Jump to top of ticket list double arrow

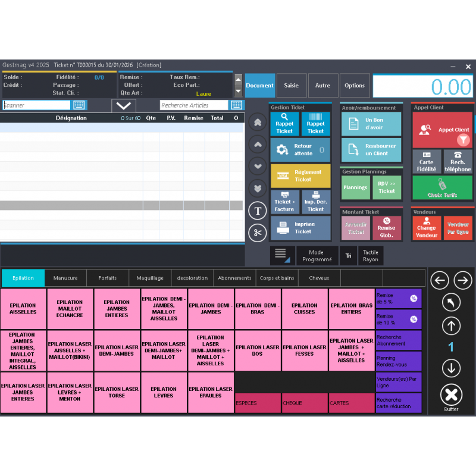(257, 122)
